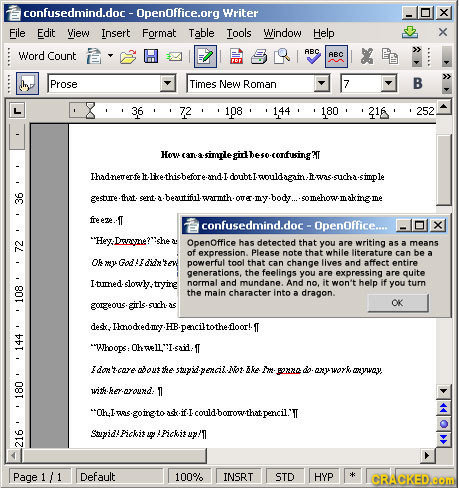This screenshot has height=488, width=459.
Task: Click the New document icon
Action: [94, 56]
